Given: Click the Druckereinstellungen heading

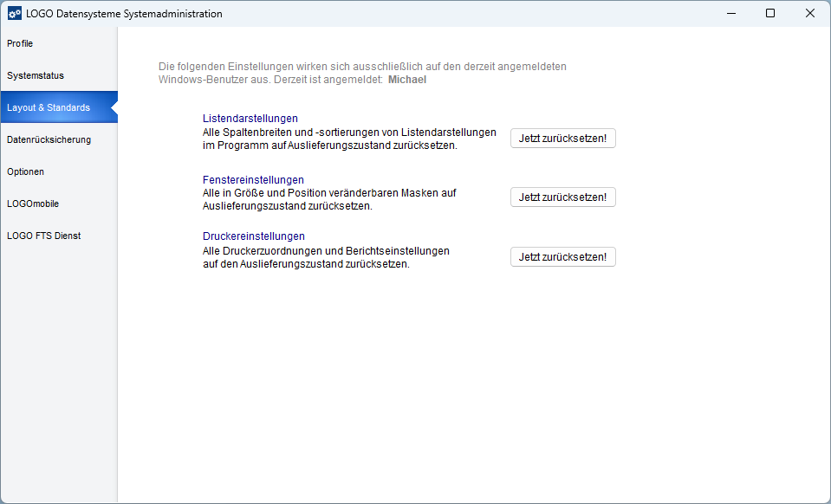Looking at the screenshot, I should [254, 236].
